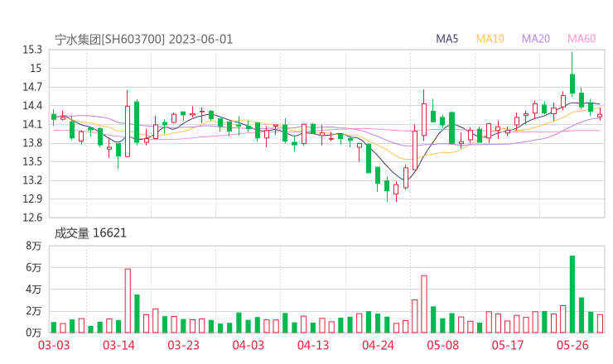Click the 12.6 price axis value
613x364 pixels.
(x=32, y=218)
